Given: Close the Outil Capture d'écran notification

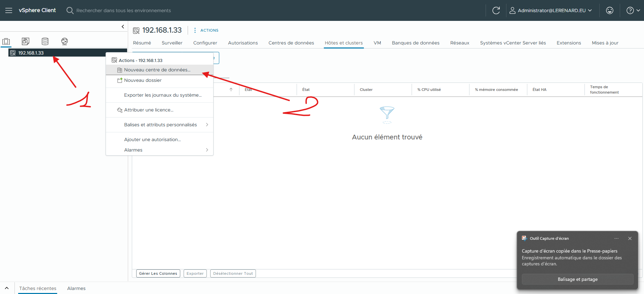Looking at the screenshot, I should (x=630, y=238).
